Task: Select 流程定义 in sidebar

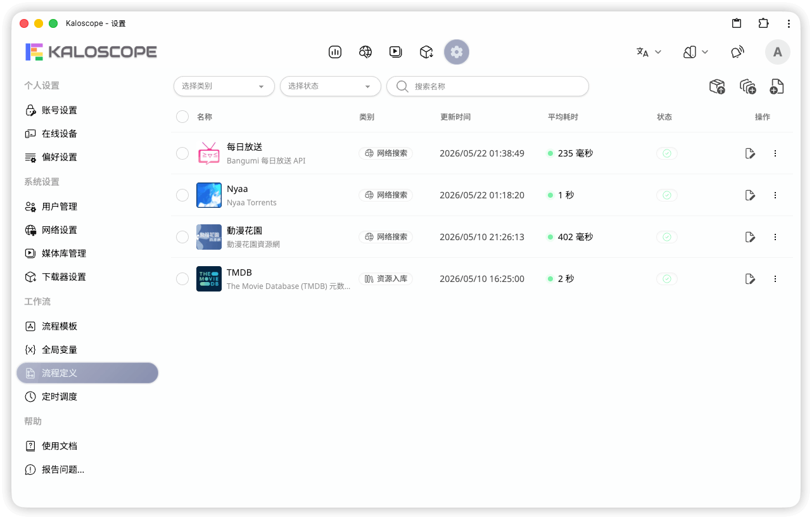Action: pos(87,373)
